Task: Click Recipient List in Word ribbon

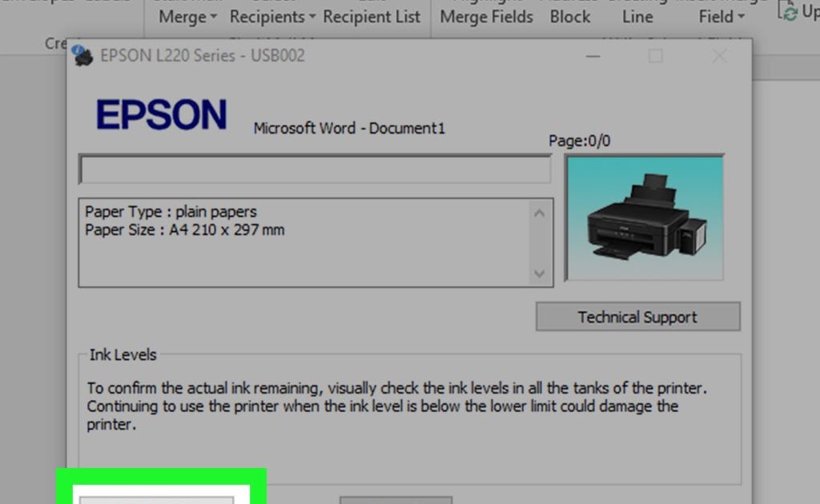Action: (372, 17)
